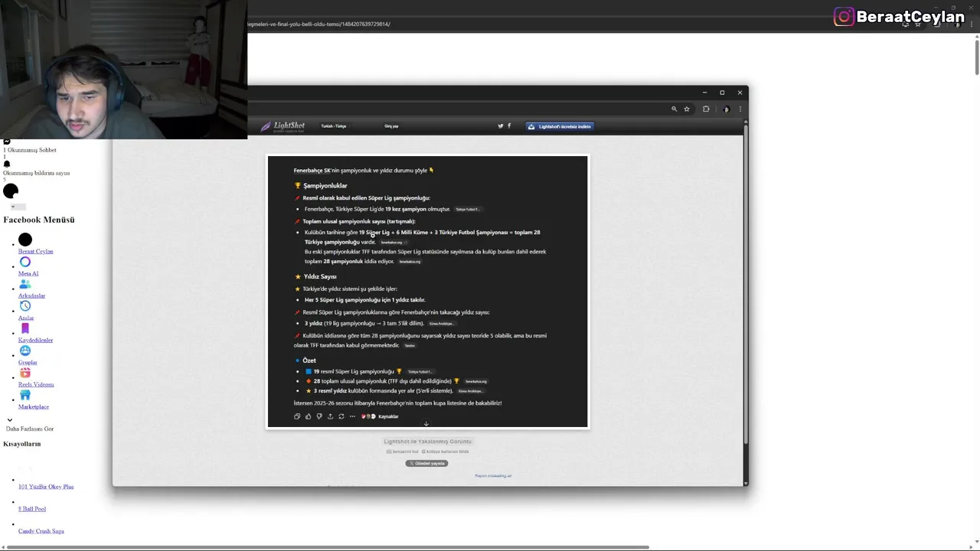
Task: Click the Lightshot window vertical scrollbar
Action: pyautogui.click(x=746, y=283)
